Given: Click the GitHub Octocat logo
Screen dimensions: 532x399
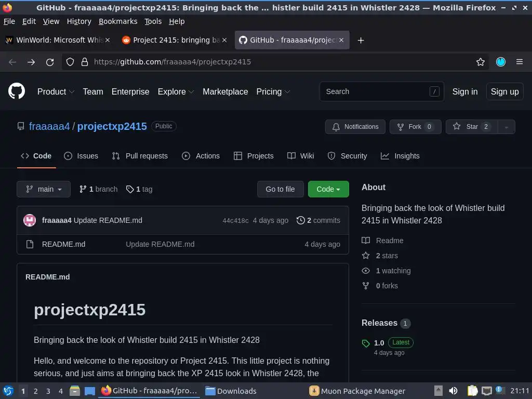Looking at the screenshot, I should pyautogui.click(x=16, y=91).
